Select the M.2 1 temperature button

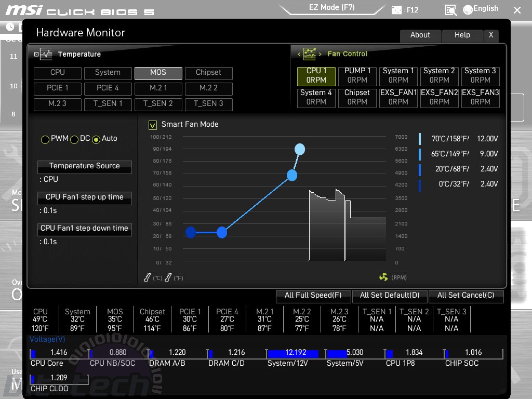[x=158, y=88]
